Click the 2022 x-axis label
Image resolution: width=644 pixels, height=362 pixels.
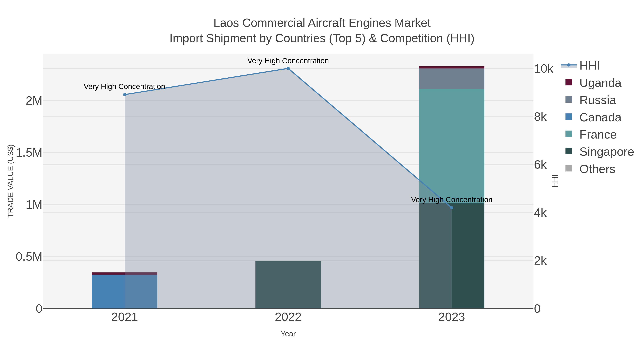click(x=288, y=317)
